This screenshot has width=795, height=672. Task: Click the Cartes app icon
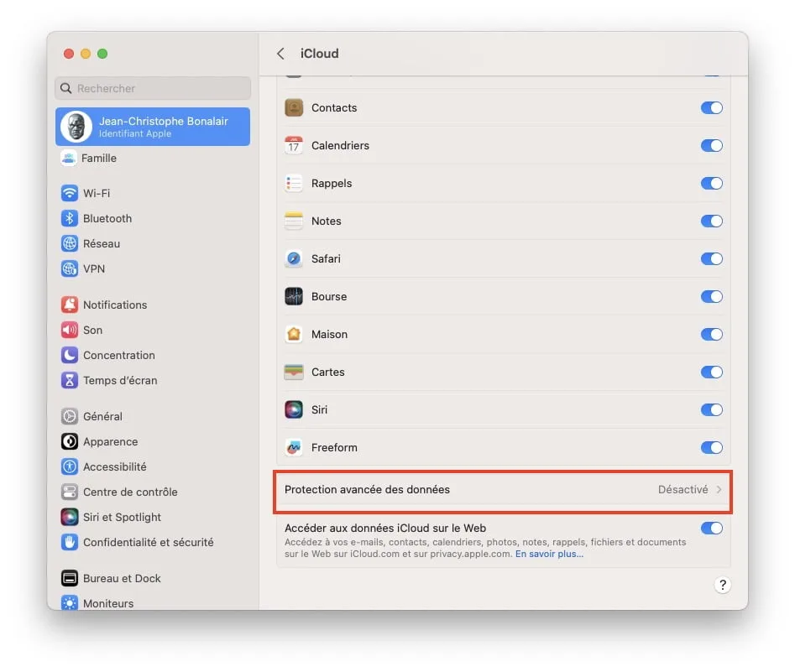(x=294, y=372)
